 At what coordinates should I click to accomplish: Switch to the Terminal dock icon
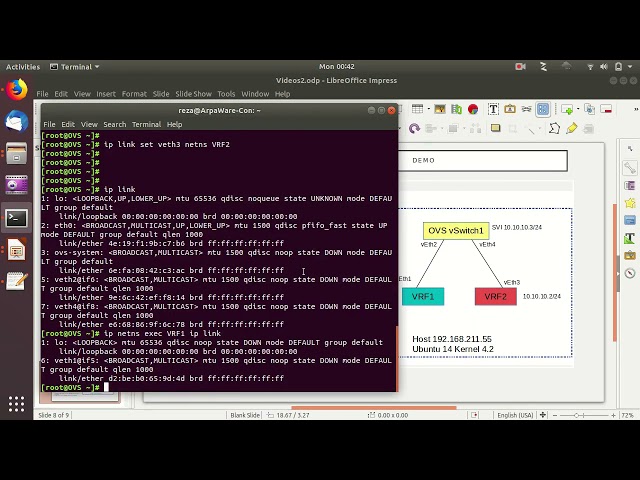(x=16, y=218)
